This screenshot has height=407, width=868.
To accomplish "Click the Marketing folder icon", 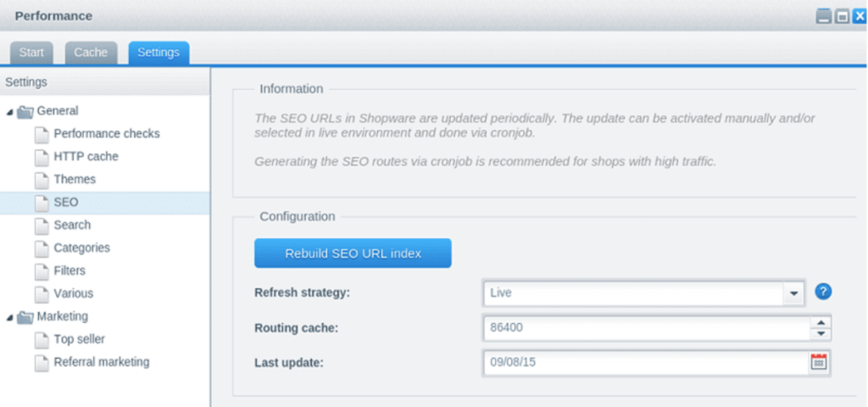I will (25, 317).
